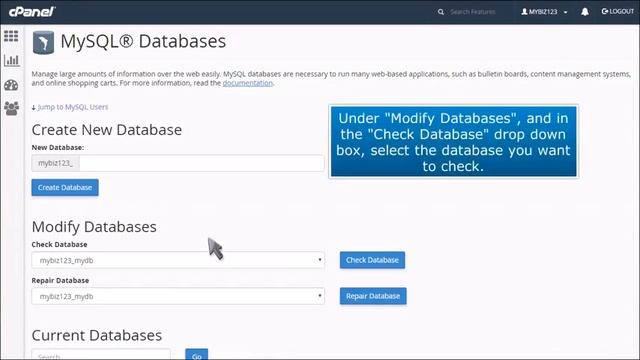640x360 pixels.
Task: Open the Check Database dropdown
Action: pos(178,260)
